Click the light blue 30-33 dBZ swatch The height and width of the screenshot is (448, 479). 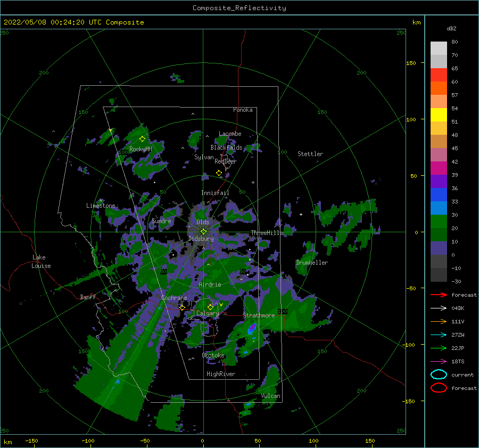[x=439, y=208]
